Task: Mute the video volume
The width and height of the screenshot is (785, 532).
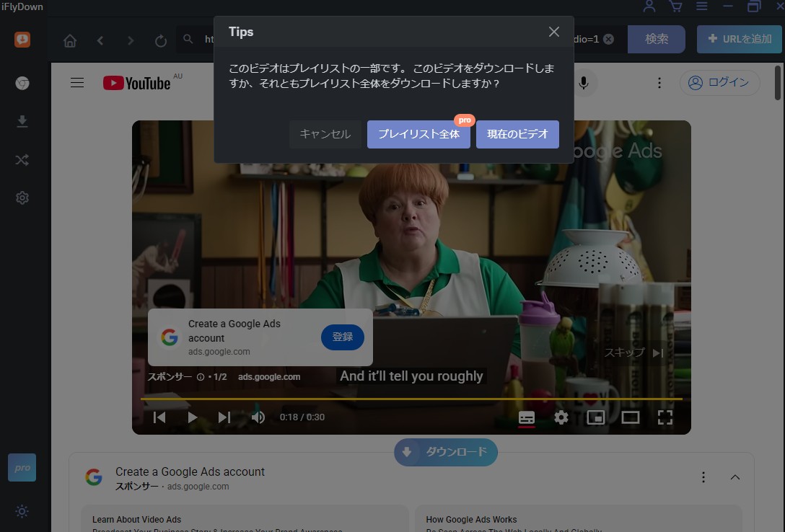Action: pos(258,417)
